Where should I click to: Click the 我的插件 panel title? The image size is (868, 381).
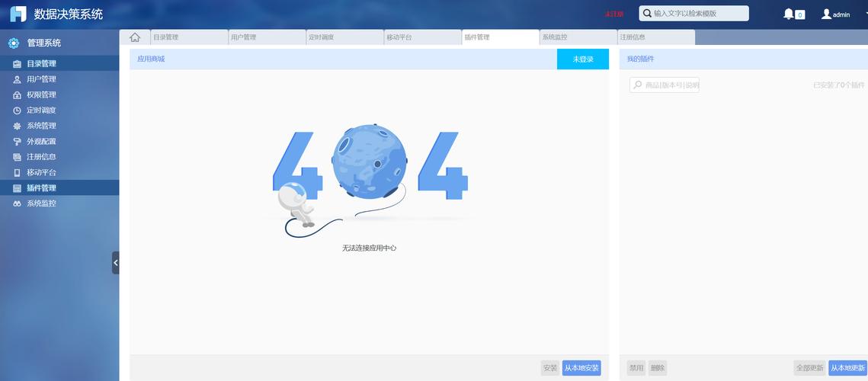click(x=640, y=59)
